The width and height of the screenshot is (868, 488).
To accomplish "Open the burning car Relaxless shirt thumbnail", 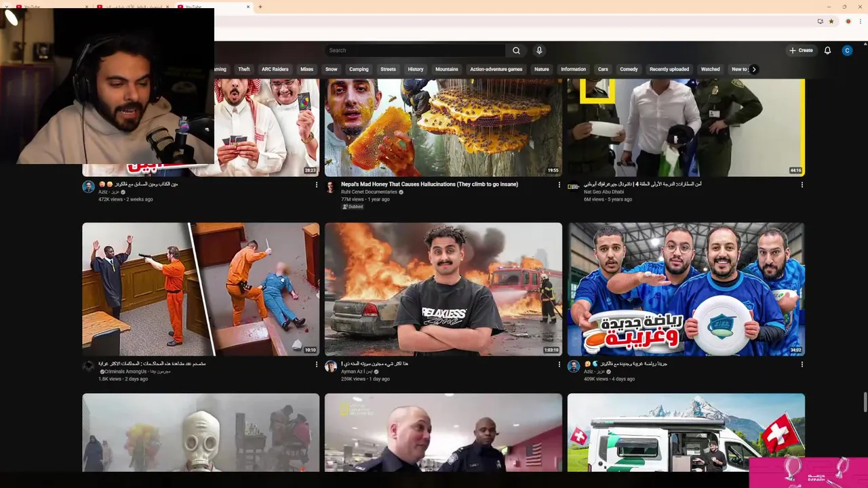I will pyautogui.click(x=443, y=289).
